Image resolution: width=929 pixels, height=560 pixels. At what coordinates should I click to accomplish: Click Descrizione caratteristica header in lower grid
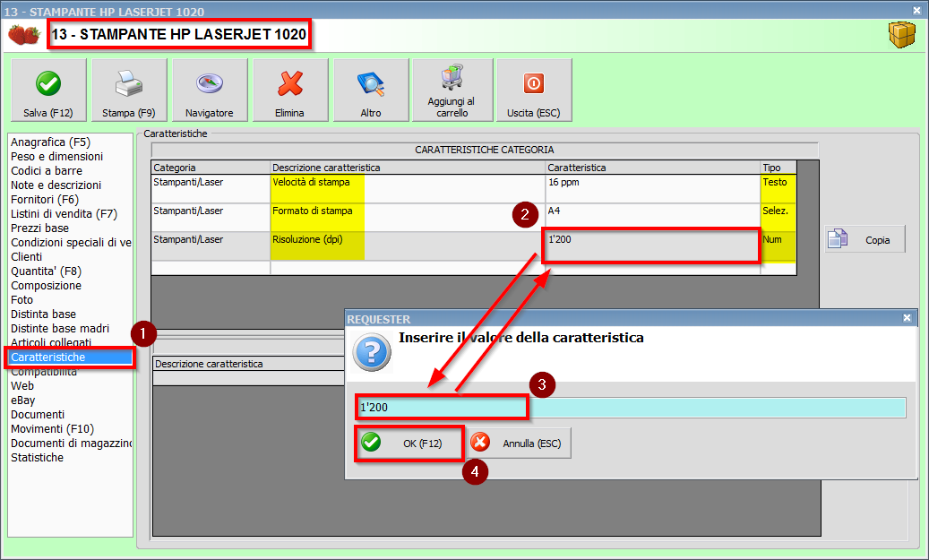(x=249, y=363)
